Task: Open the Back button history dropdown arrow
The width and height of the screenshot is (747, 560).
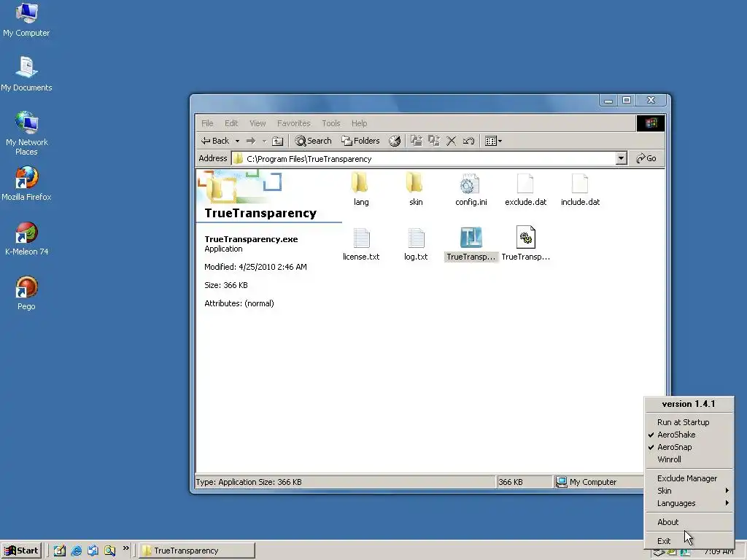Action: tap(237, 141)
